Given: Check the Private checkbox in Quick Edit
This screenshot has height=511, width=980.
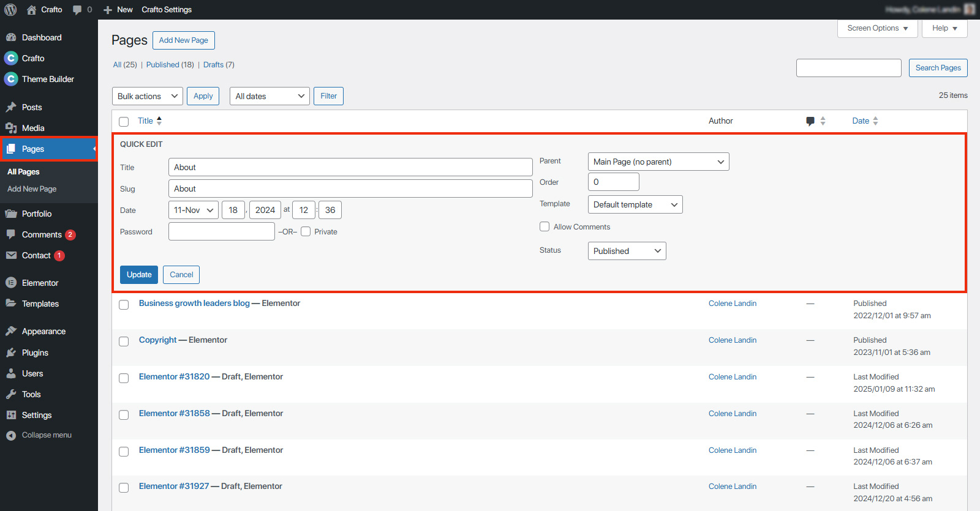Looking at the screenshot, I should point(306,231).
